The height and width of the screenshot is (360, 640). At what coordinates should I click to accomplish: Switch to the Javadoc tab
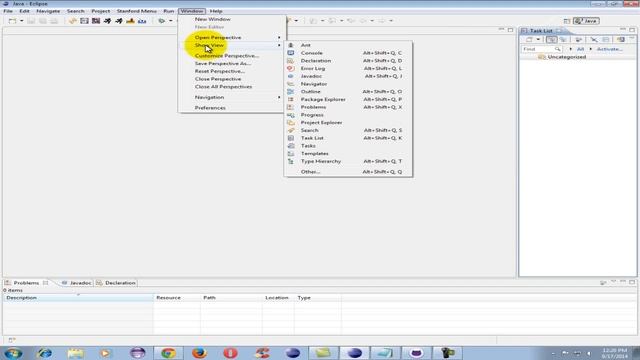click(77, 283)
